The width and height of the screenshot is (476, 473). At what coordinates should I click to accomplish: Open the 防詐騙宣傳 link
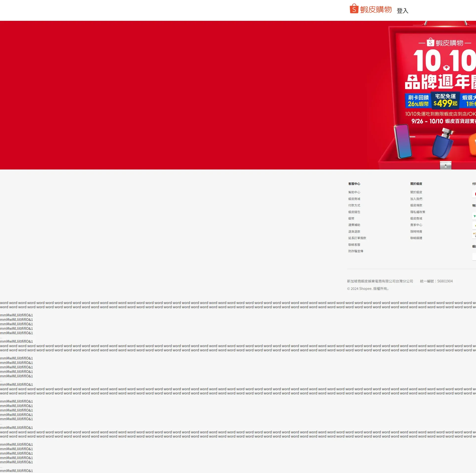[x=356, y=251]
